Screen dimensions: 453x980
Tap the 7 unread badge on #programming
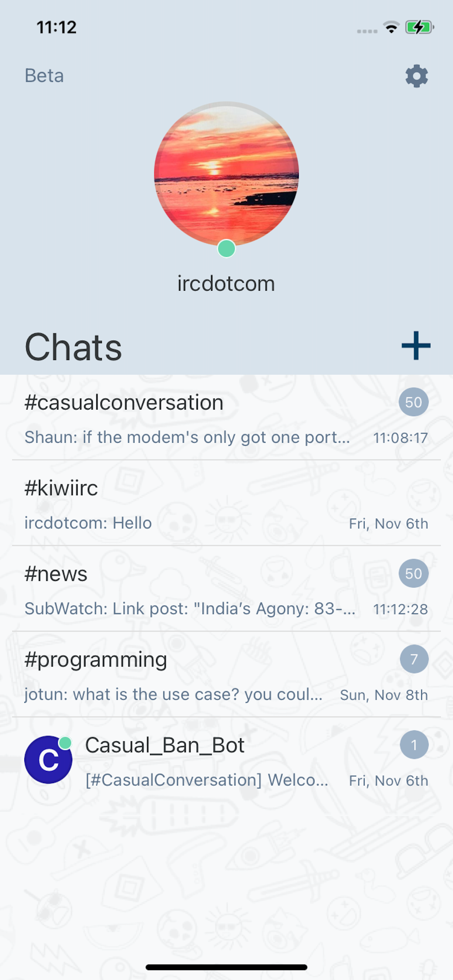pos(414,659)
